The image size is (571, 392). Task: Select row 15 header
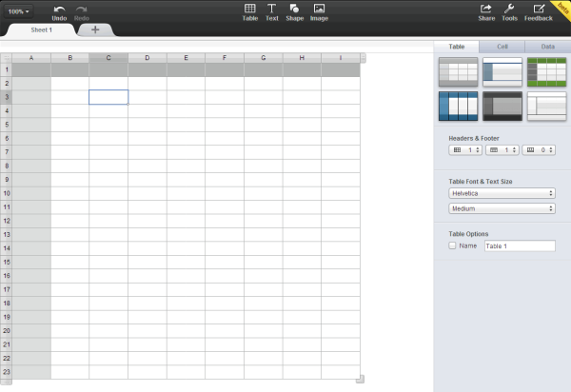pos(7,262)
